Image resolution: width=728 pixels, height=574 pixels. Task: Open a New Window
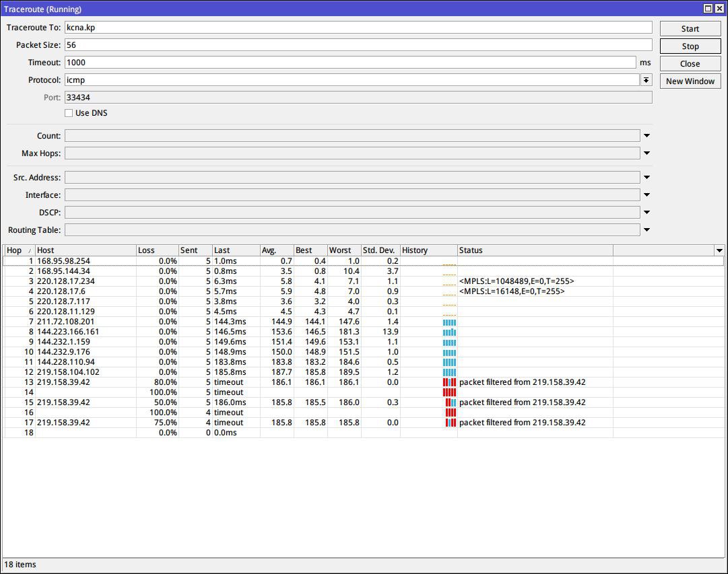(690, 81)
